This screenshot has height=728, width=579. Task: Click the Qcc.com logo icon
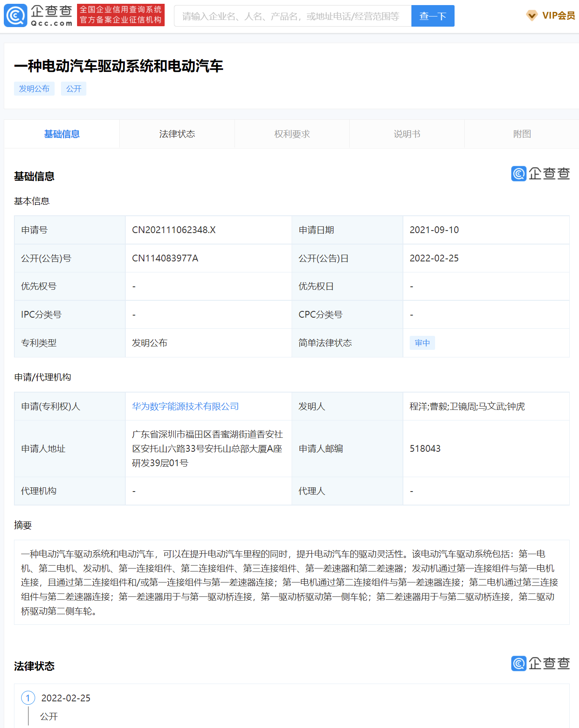click(16, 16)
